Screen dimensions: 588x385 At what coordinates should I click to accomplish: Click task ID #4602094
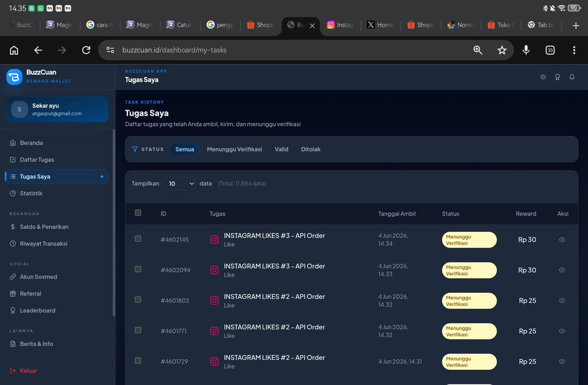point(175,270)
